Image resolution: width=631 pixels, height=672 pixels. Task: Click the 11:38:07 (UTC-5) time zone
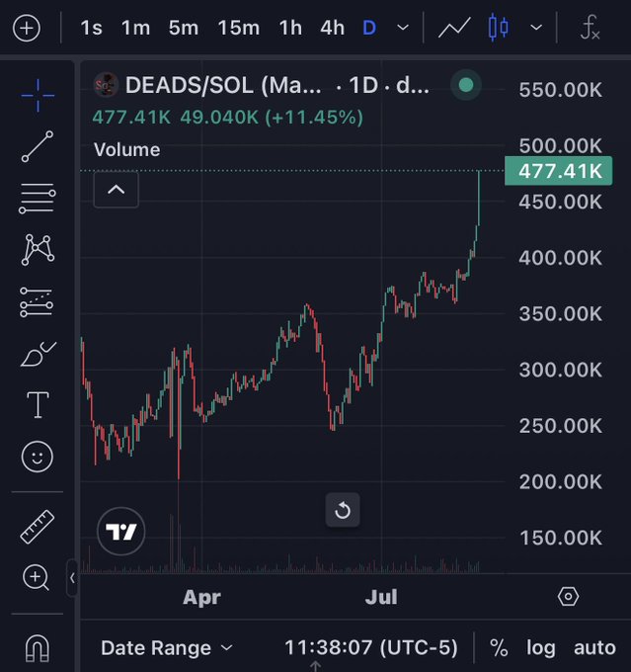coord(371,647)
